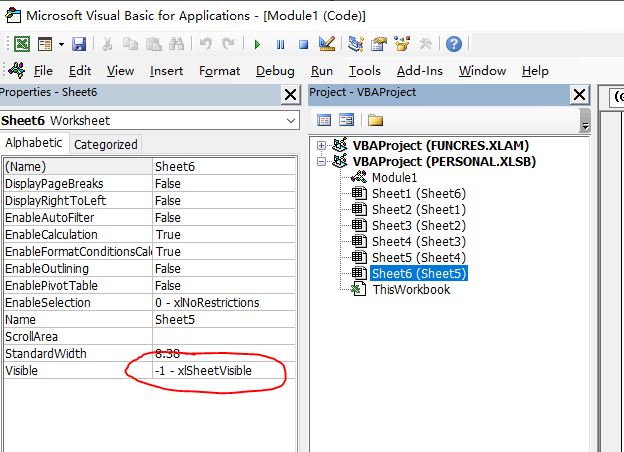Switch to the Alphabetic tab

point(34,143)
